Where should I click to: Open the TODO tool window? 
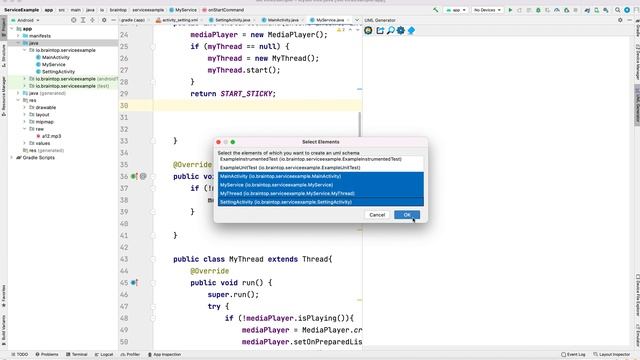20,354
